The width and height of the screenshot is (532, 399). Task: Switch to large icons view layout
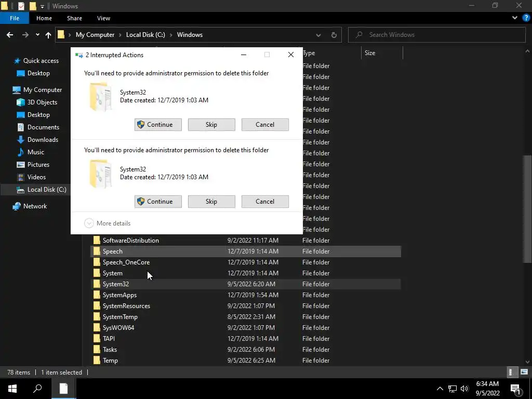pyautogui.click(x=524, y=372)
